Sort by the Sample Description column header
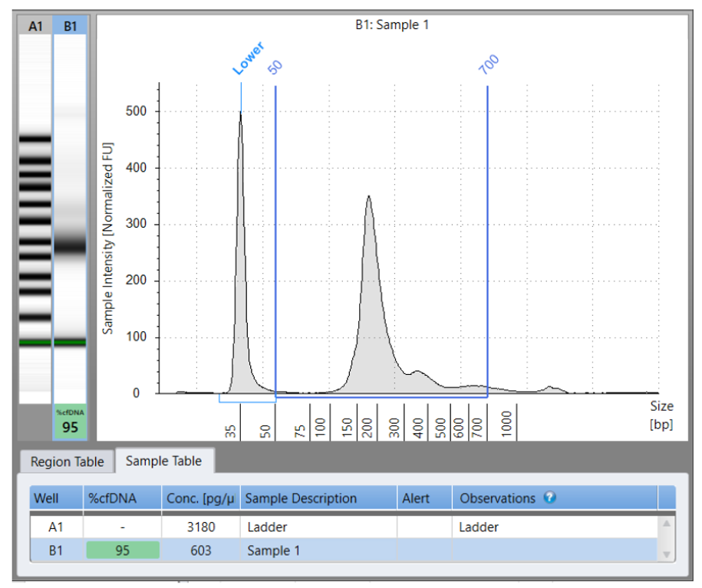This screenshot has width=702, height=588. click(x=318, y=498)
